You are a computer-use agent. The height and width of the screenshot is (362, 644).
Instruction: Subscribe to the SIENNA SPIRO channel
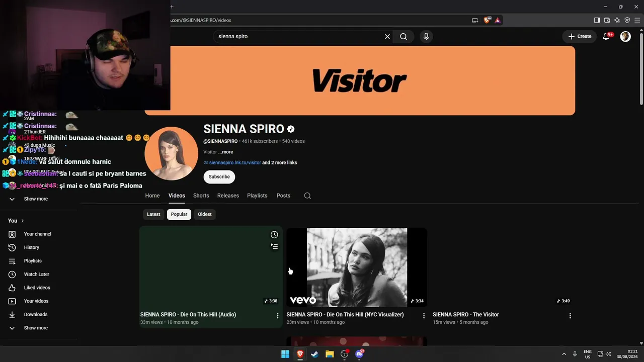tap(219, 176)
